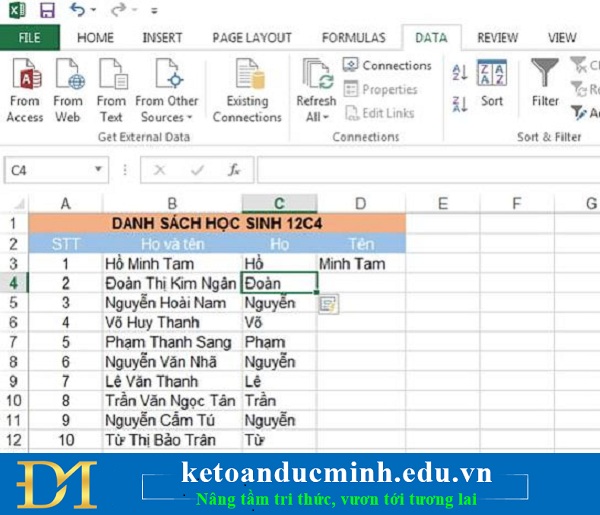The height and width of the screenshot is (515, 600).
Task: Open the Name Box dropdown arrow
Action: click(x=97, y=171)
